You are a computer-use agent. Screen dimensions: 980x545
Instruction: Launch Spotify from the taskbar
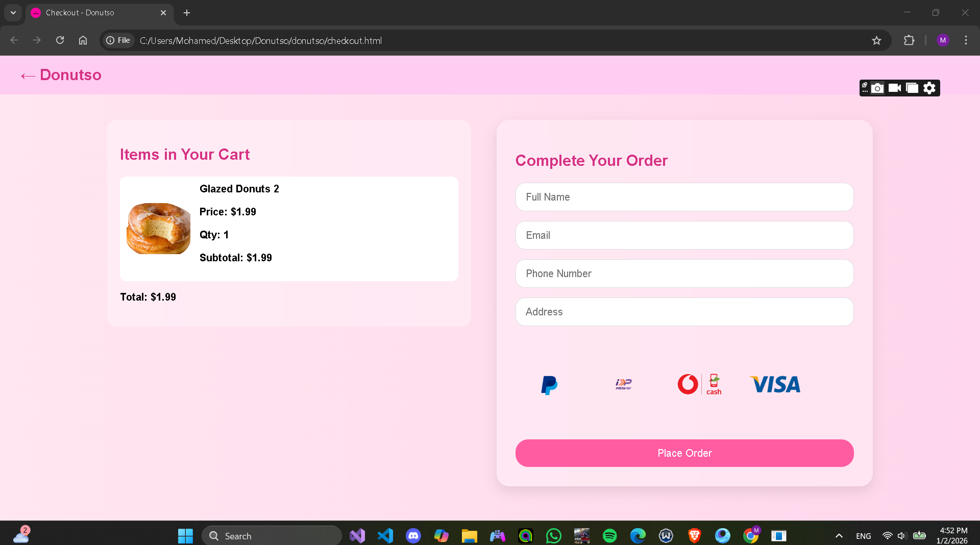coord(609,535)
